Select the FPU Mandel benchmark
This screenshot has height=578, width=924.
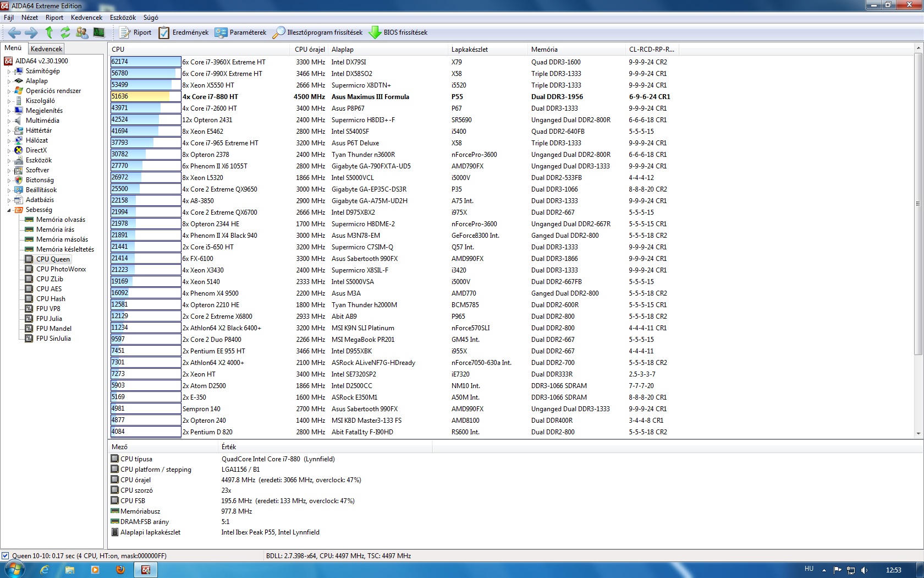tap(54, 329)
